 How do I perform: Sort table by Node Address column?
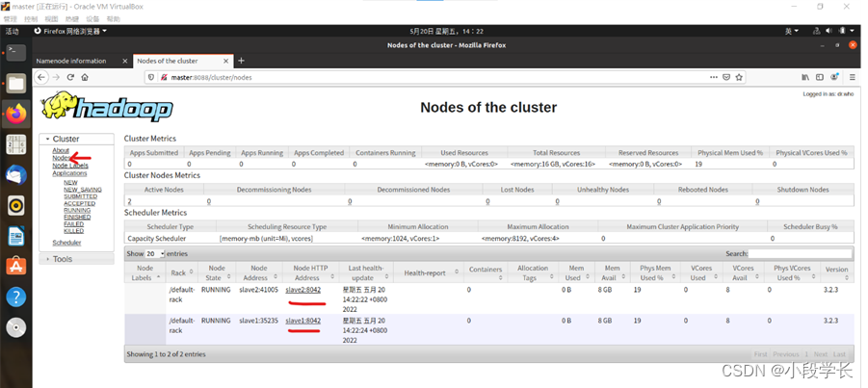pos(259,272)
